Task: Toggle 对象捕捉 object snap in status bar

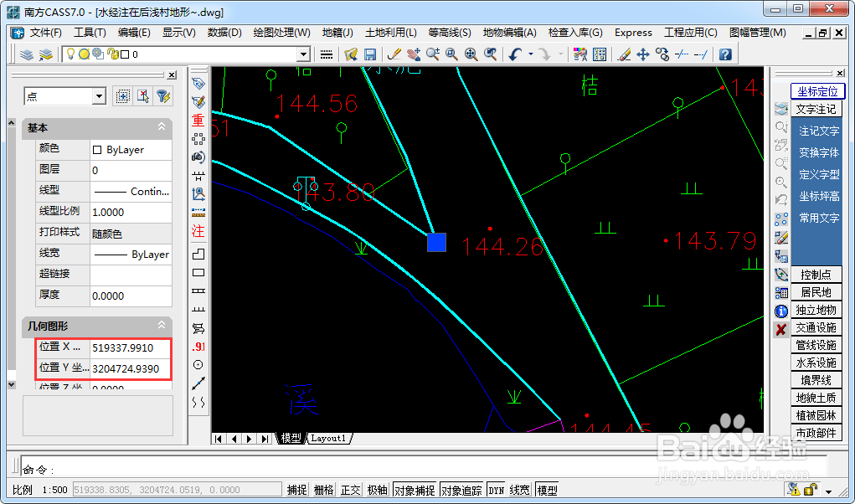Action: point(414,490)
